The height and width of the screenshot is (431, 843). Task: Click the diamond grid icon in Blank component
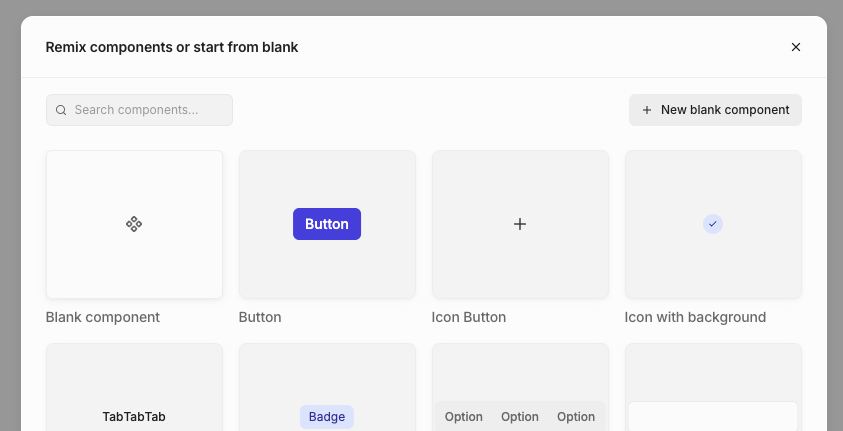point(134,224)
